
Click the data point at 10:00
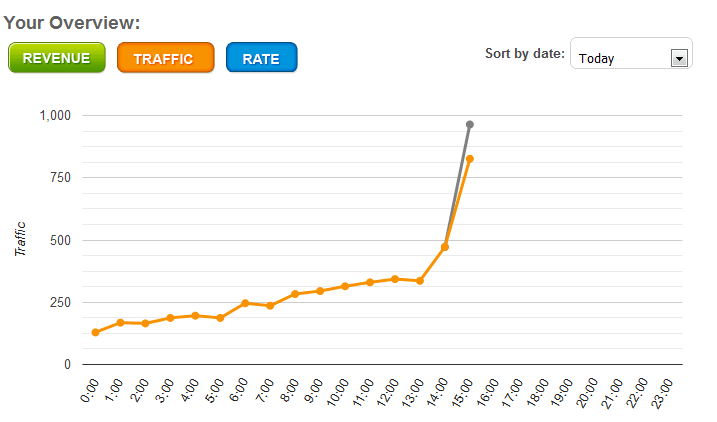[x=345, y=286]
